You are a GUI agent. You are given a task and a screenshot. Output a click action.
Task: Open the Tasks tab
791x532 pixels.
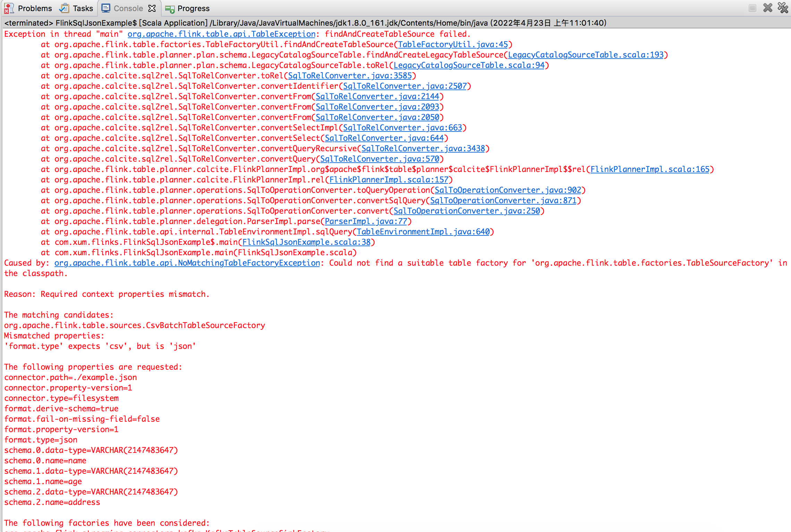point(83,8)
